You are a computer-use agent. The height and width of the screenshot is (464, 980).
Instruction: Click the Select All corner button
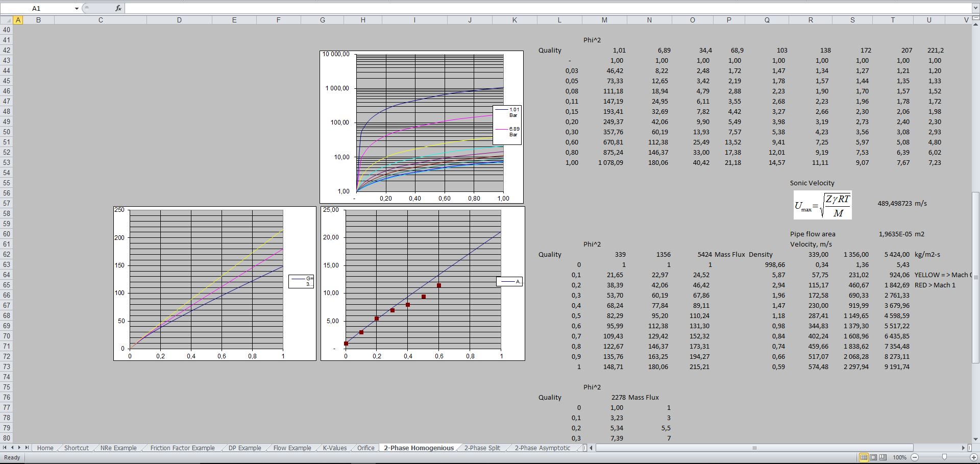(6, 20)
